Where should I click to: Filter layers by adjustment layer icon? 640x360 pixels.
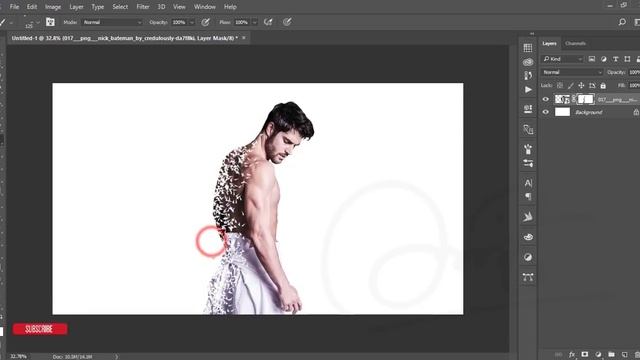tap(604, 59)
